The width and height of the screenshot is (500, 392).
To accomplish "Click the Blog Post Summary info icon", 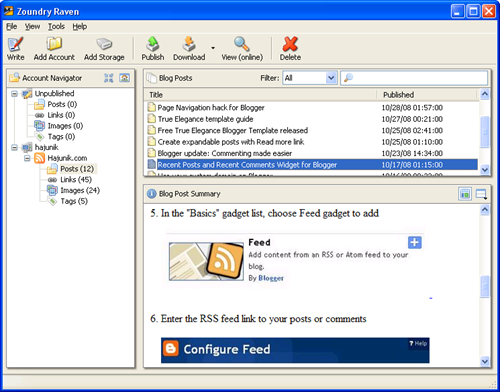I will (x=152, y=194).
